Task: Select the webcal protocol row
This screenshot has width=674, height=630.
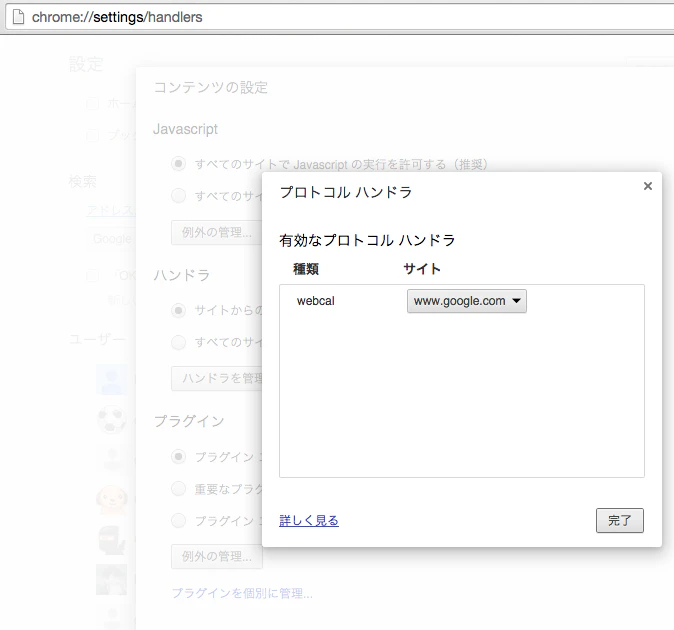Action: 461,301
